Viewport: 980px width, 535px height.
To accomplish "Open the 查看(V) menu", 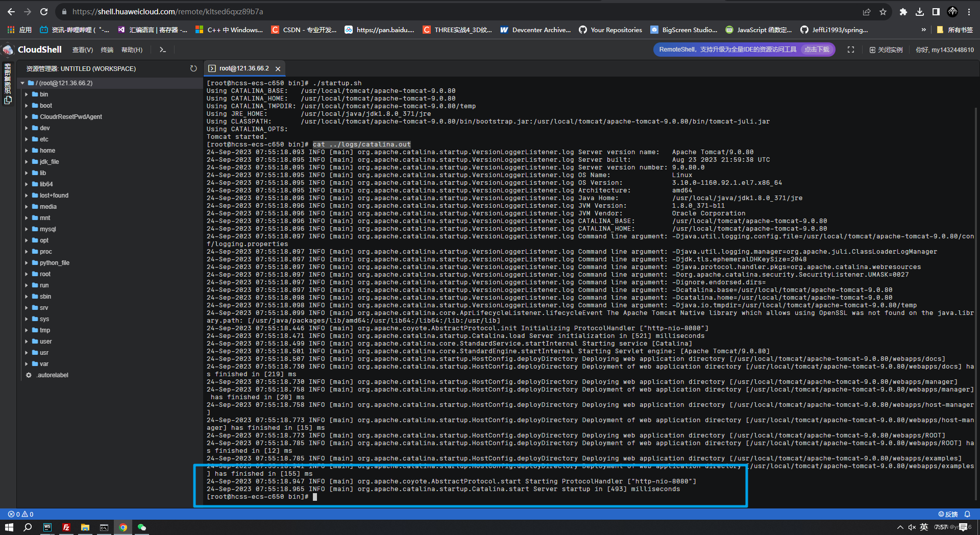I will pos(82,50).
